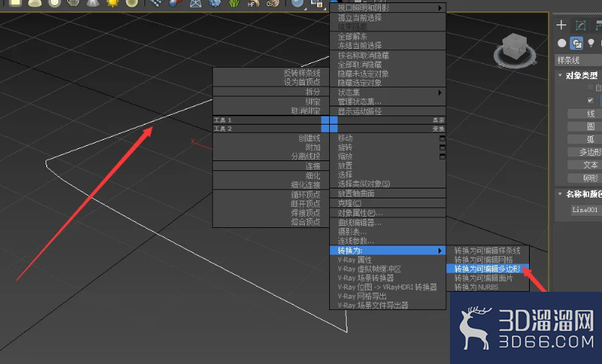Choose 转换为可编辑多边形
The width and height of the screenshot is (602, 364).
tap(487, 269)
